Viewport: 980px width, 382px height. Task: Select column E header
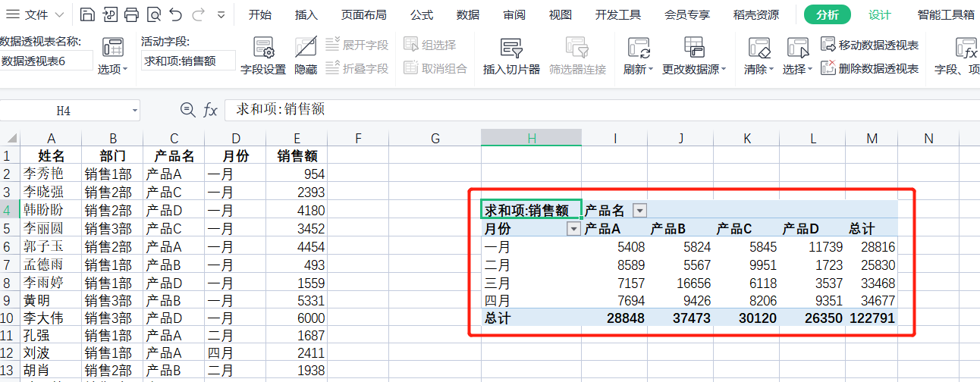tap(297, 138)
